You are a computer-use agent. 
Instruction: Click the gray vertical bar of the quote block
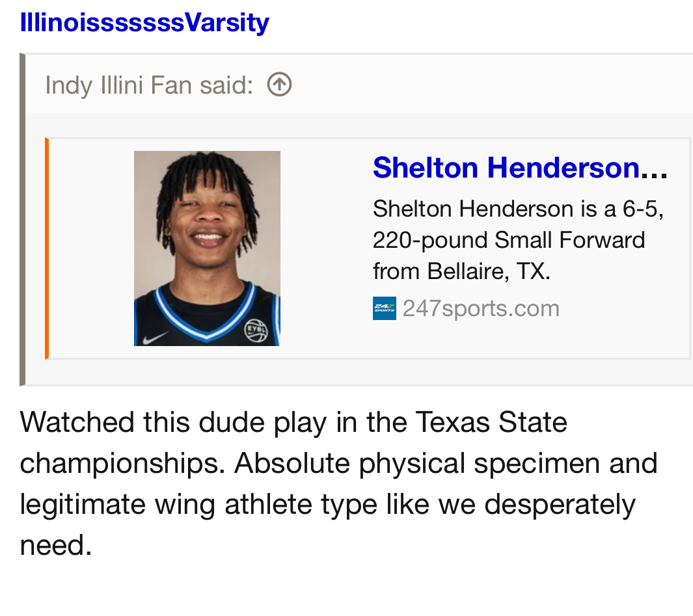tap(23, 219)
